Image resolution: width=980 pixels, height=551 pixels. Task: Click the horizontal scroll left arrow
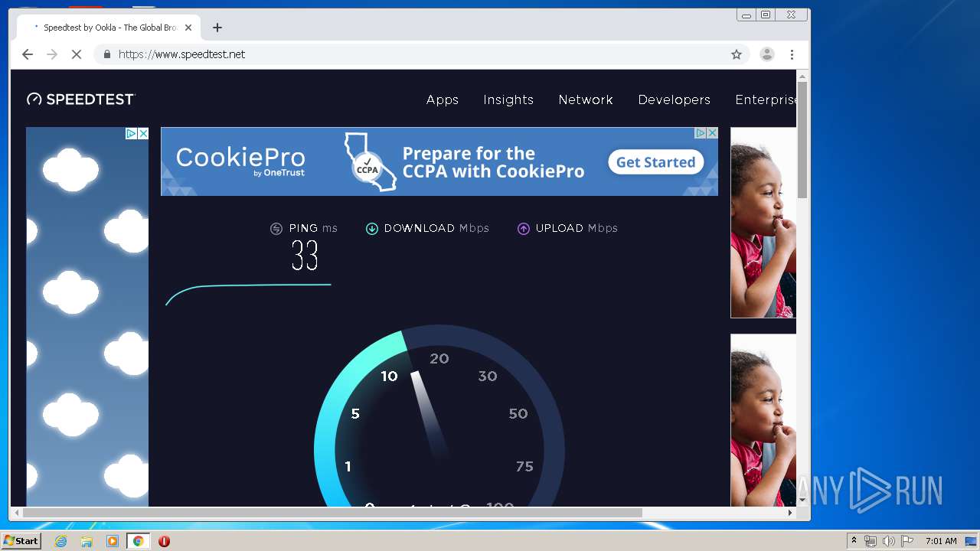pos(16,513)
